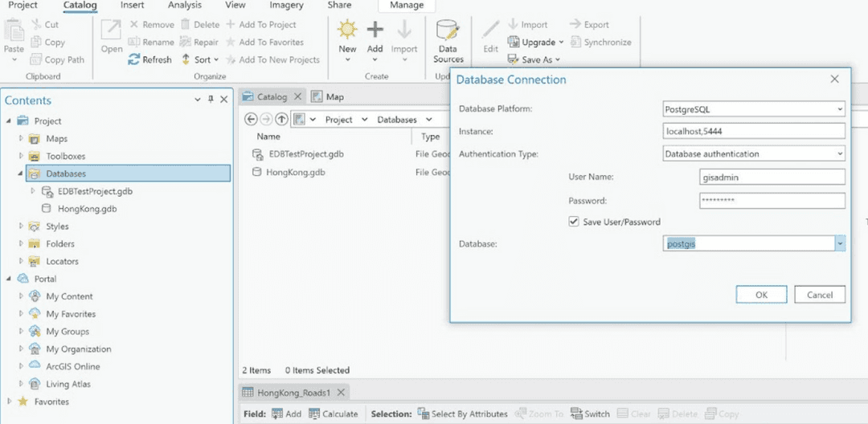868x424 pixels.
Task: Open the Authentication Type dropdown
Action: (840, 153)
